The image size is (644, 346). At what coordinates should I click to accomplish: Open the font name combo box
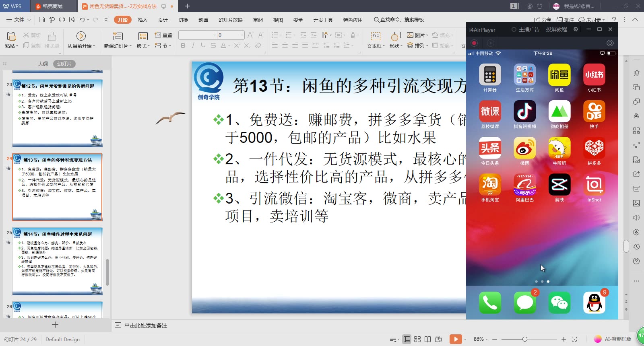pyautogui.click(x=198, y=35)
